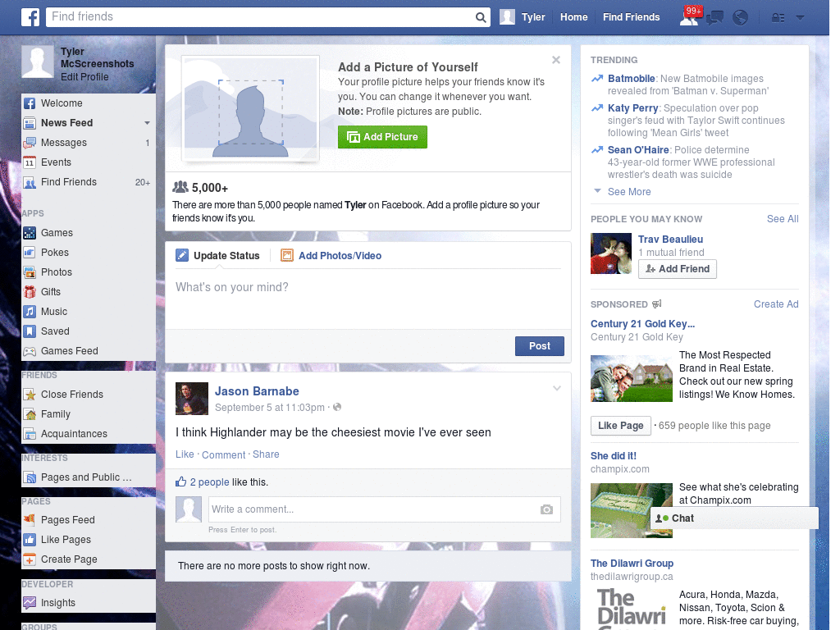The height and width of the screenshot is (630, 840).
Task: Click the Dilawri Group ad title
Action: click(x=632, y=564)
